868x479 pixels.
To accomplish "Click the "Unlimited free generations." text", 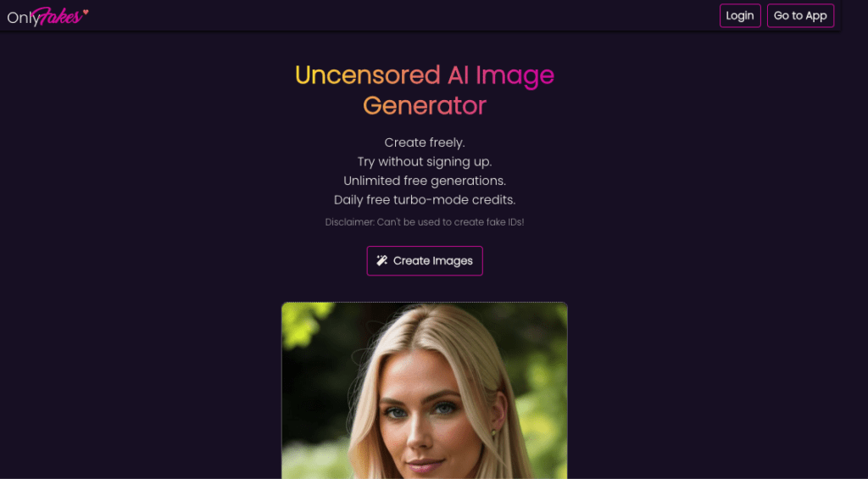I will coord(425,181).
